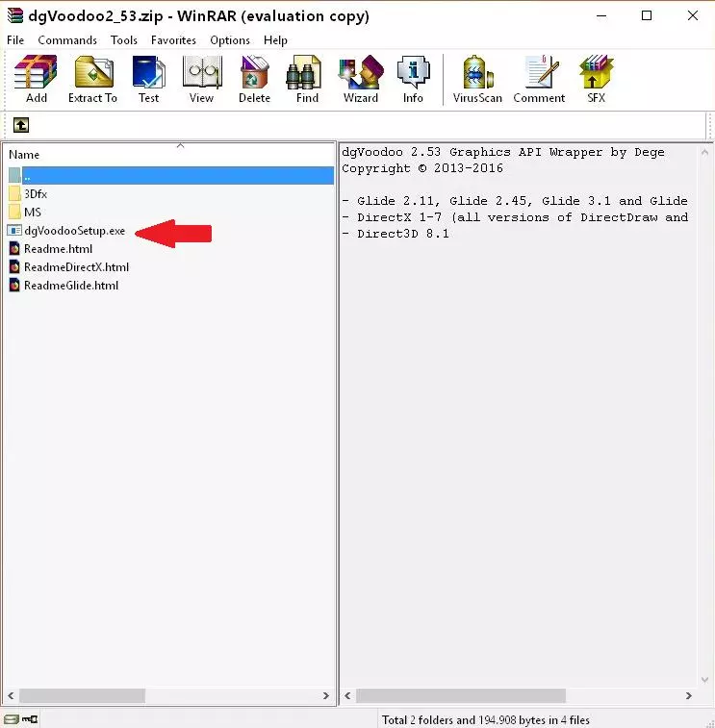Select the MS folder icon
715x728 pixels.
[x=14, y=212]
